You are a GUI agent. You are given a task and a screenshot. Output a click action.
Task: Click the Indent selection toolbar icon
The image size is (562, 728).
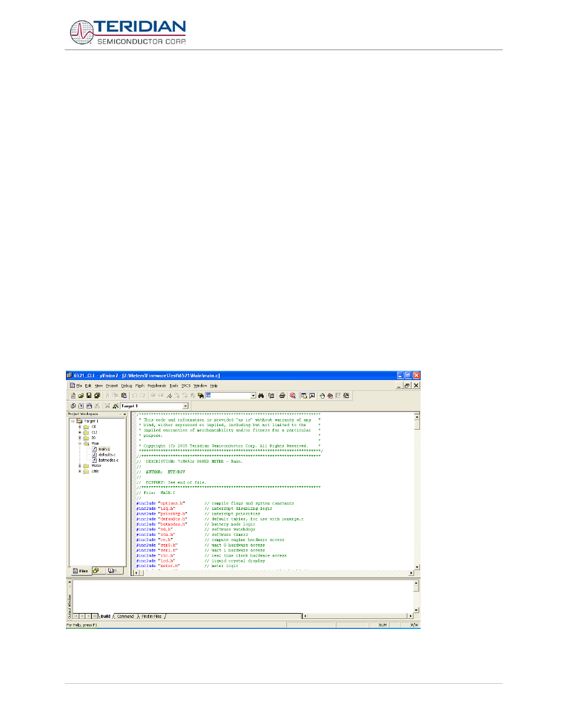tap(153, 396)
